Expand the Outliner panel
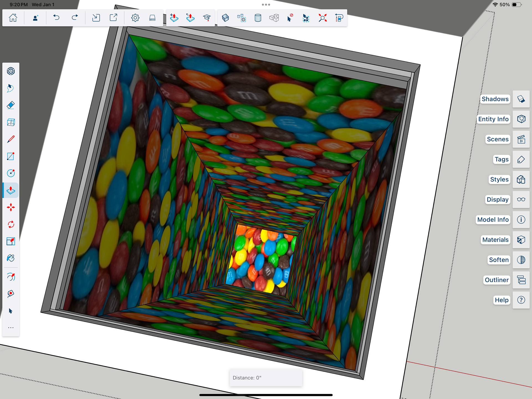Image resolution: width=532 pixels, height=399 pixels. pyautogui.click(x=521, y=280)
